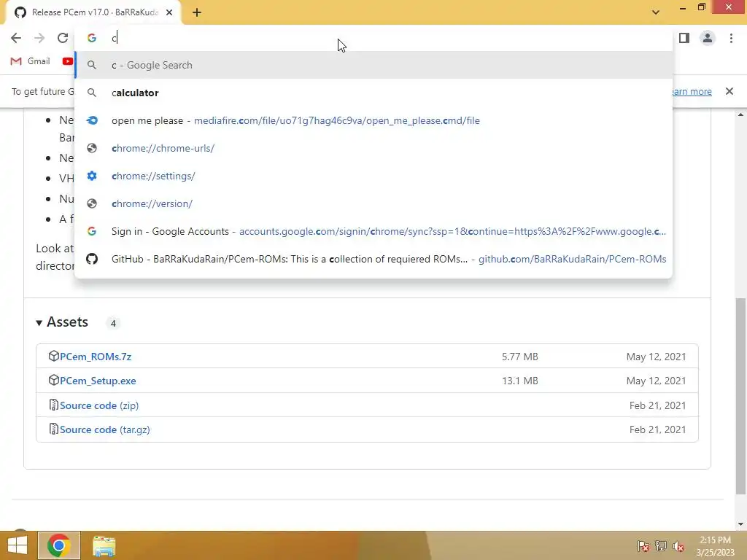Open the YouTube bookmark icon
Screen dimensions: 747x560
coord(68,61)
